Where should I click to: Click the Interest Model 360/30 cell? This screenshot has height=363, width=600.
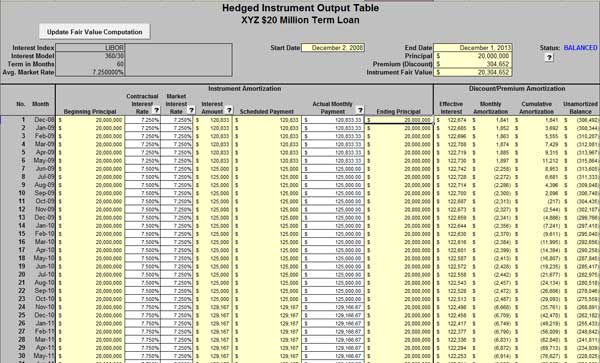click(90, 56)
